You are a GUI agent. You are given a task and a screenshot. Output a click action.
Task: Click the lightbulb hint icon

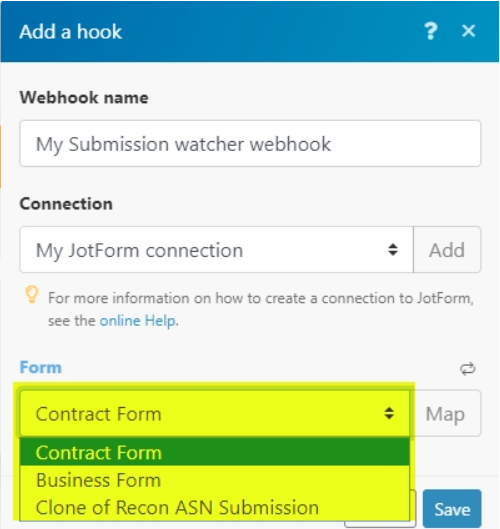32,295
